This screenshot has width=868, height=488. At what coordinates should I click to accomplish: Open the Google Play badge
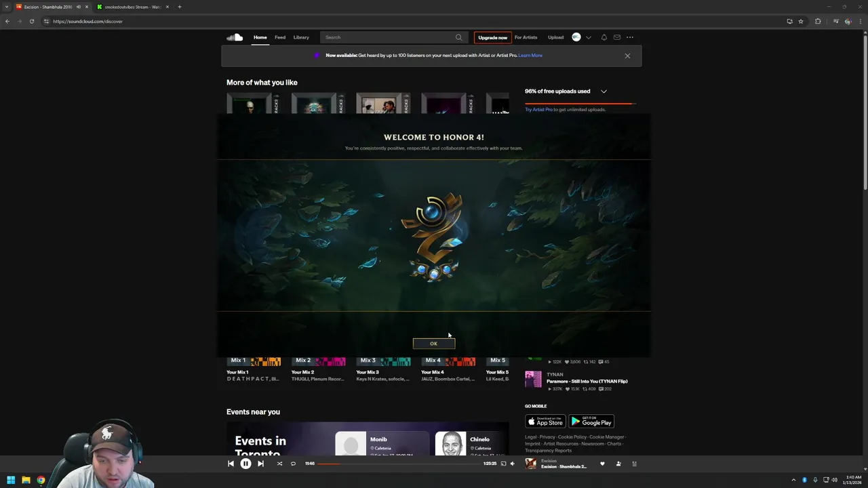click(x=591, y=422)
